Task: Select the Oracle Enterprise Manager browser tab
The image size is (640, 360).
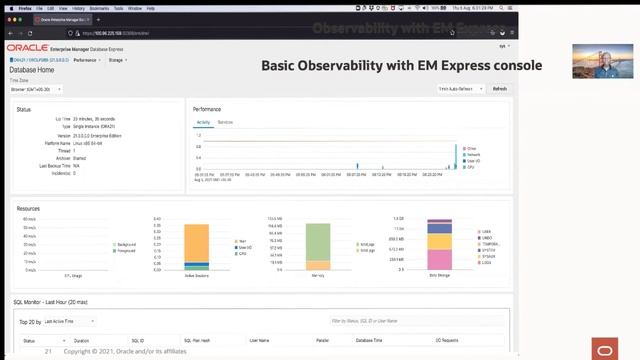Action: [x=62, y=20]
